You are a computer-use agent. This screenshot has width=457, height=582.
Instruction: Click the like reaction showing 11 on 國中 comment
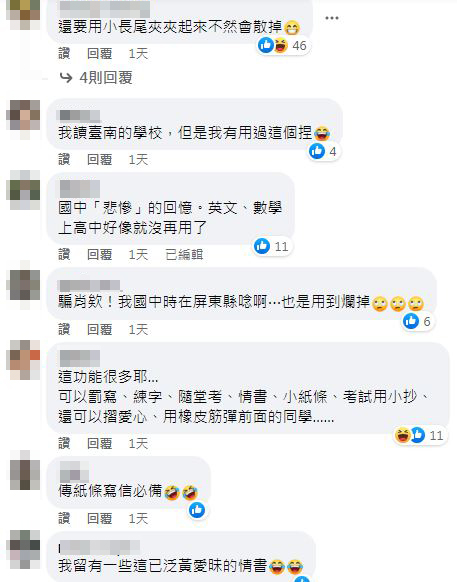(x=272, y=246)
